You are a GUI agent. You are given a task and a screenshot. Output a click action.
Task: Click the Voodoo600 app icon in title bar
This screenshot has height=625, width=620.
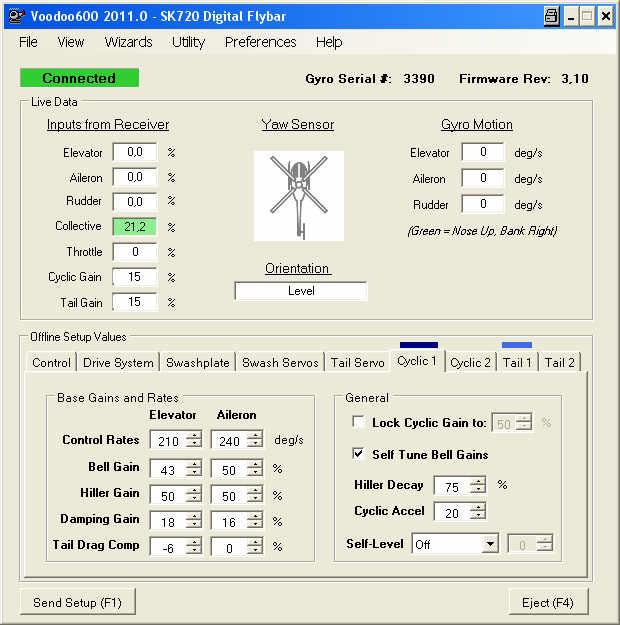[x=16, y=16]
